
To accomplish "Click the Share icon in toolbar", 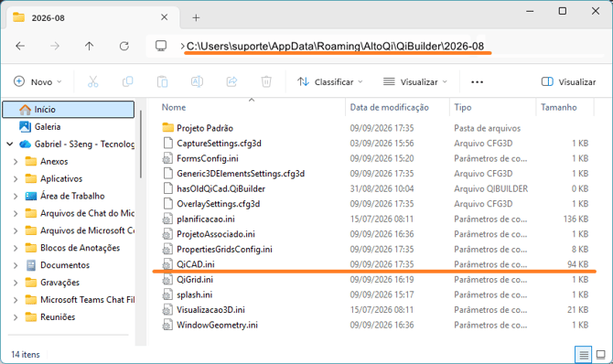I will pos(231,81).
